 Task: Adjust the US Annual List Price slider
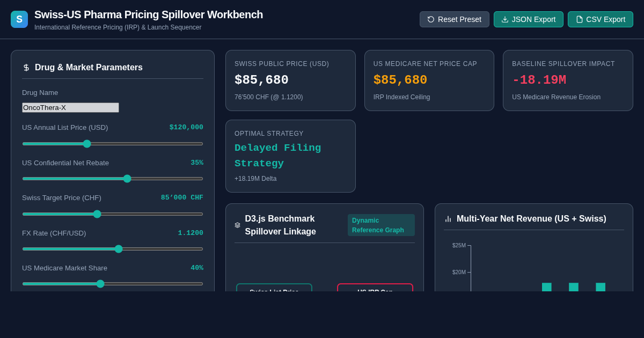point(113,144)
